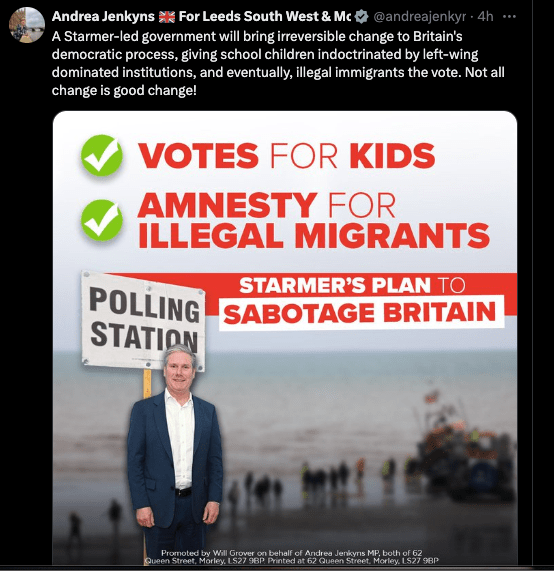The width and height of the screenshot is (554, 571).
Task: Click the green checkmark beside Votes for Kids
Action: point(102,155)
